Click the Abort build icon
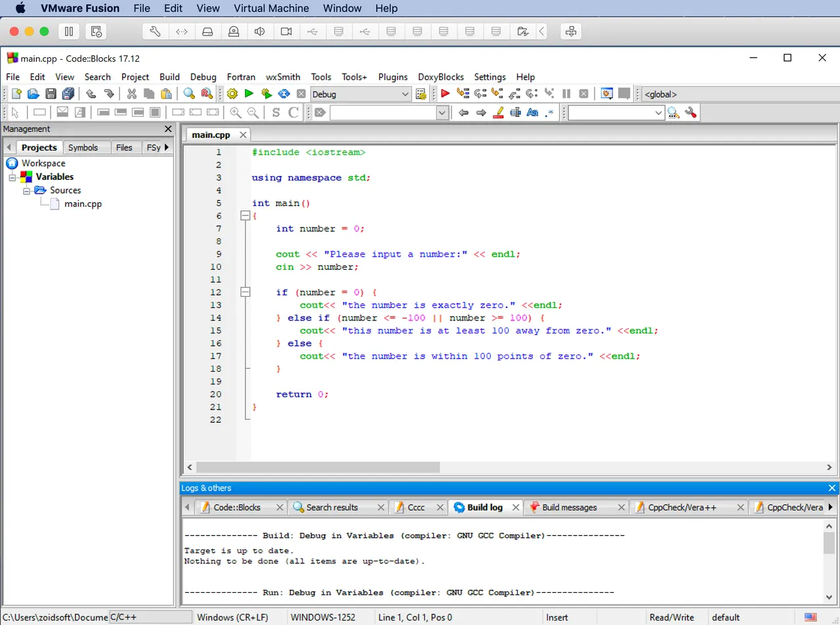840x625 pixels. pyautogui.click(x=301, y=94)
